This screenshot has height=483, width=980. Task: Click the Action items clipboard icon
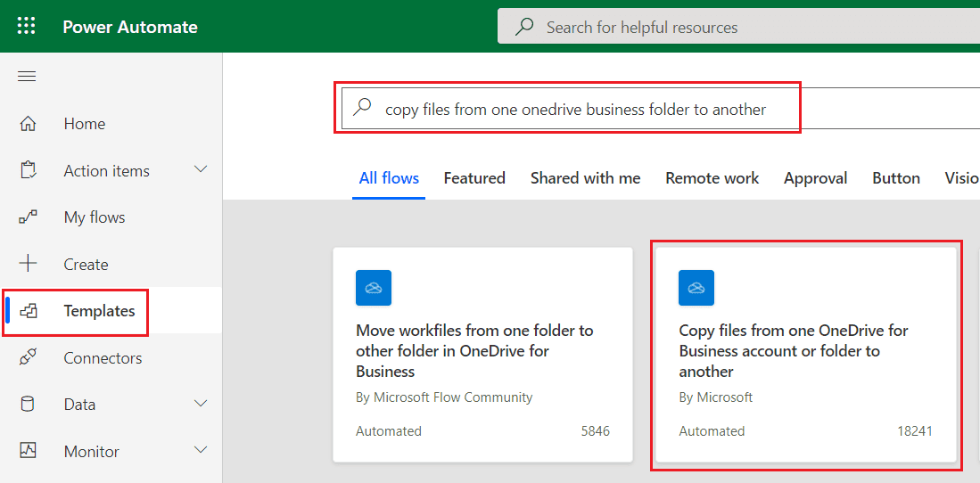coord(29,170)
